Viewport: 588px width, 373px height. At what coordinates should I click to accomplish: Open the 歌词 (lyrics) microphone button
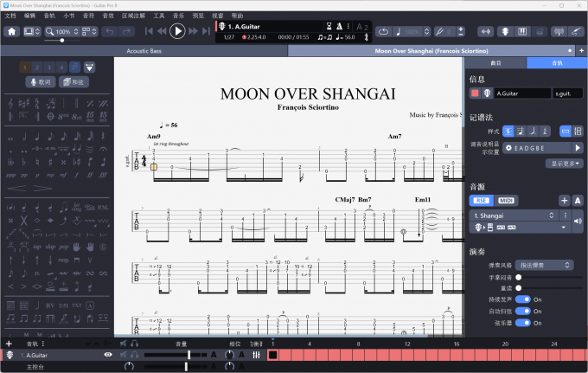pyautogui.click(x=39, y=81)
